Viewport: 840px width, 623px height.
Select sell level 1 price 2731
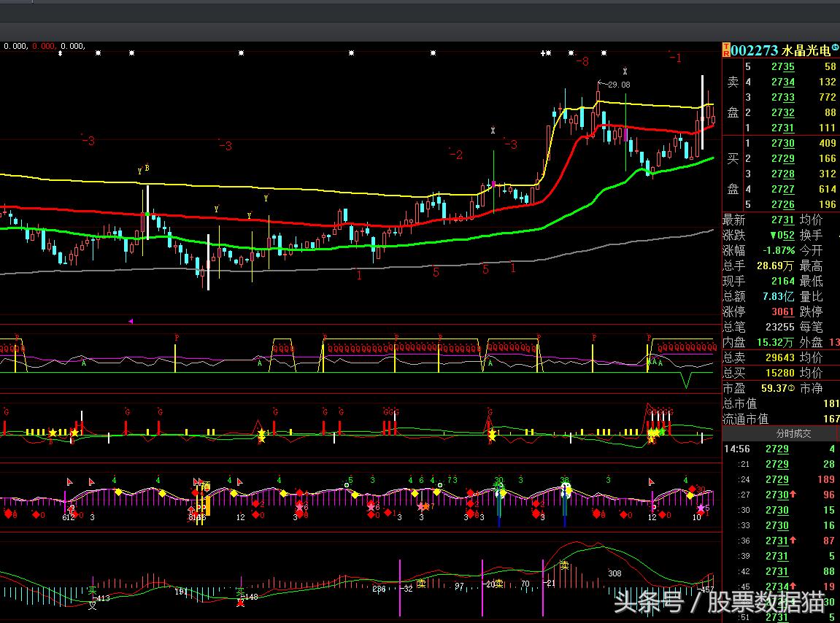[x=782, y=128]
